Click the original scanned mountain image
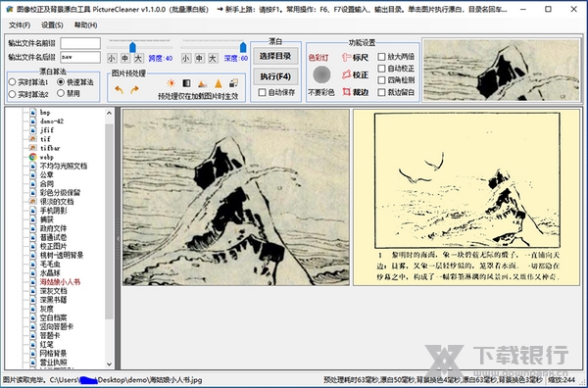 point(236,197)
